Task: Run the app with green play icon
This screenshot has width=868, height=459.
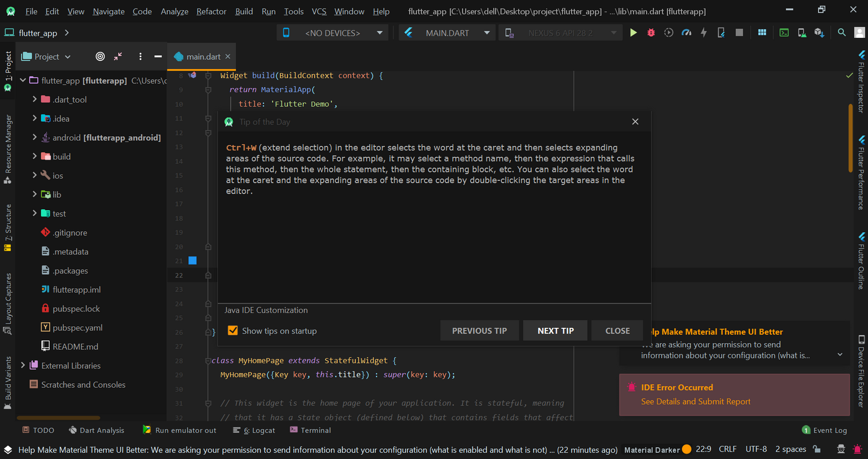Action: click(633, 33)
